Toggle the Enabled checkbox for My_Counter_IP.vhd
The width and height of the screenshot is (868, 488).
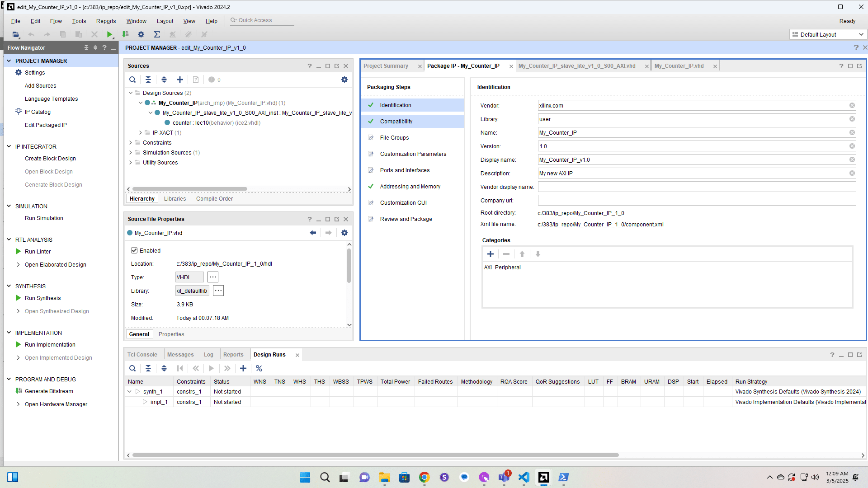[x=134, y=250]
